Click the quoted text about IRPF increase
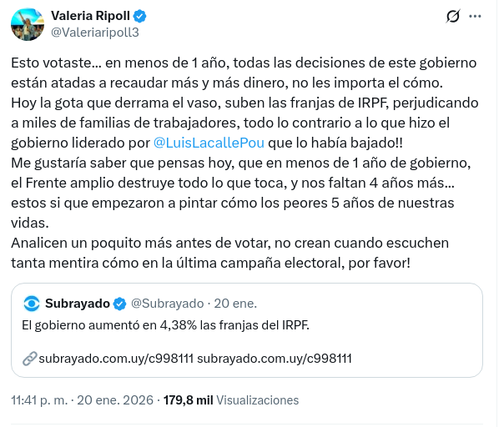This screenshot has height=427, width=504. [165, 324]
